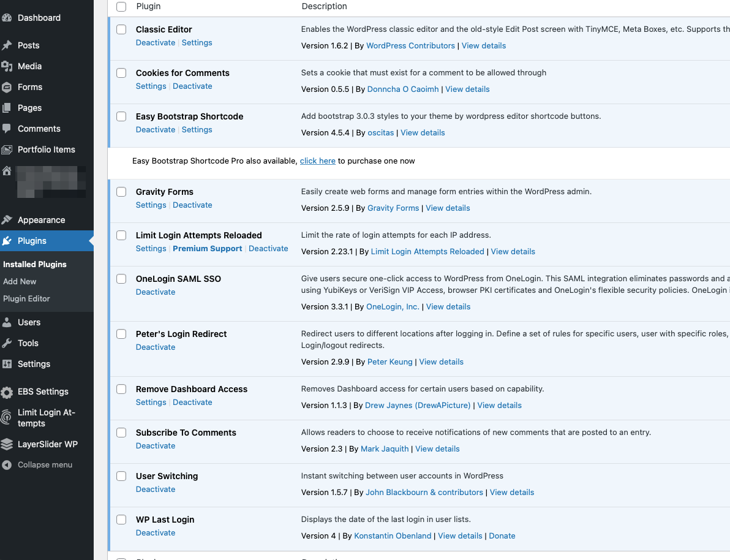This screenshot has height=560, width=730.
Task: Check the WP Last Login checkbox
Action: point(121,520)
